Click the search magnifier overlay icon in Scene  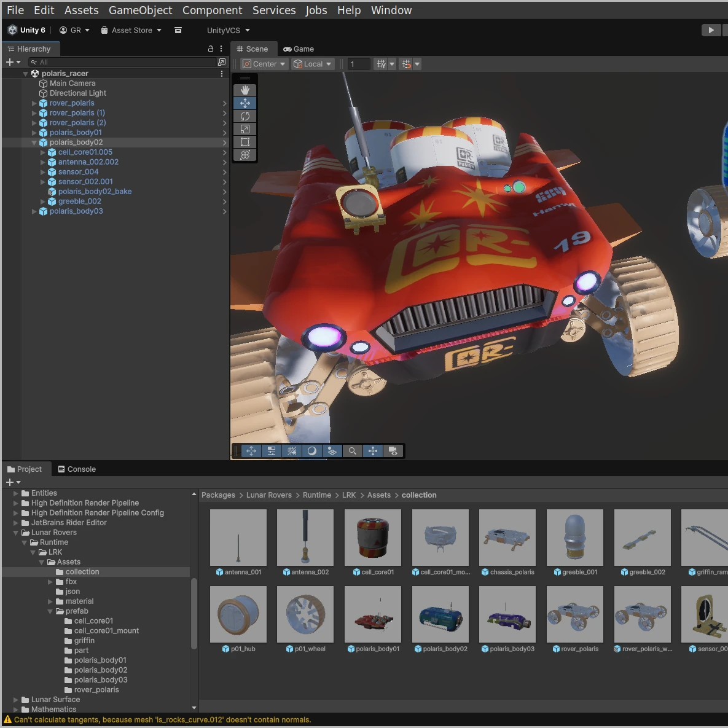353,451
